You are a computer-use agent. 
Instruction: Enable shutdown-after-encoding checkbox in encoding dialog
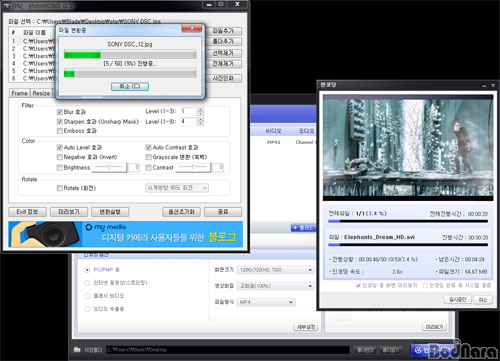coord(425,286)
